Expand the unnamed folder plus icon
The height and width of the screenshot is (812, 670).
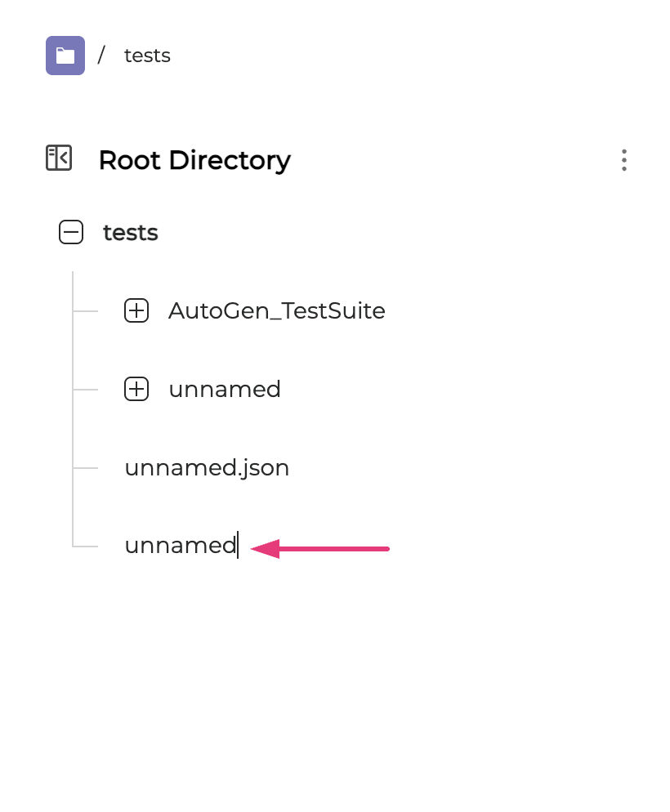[136, 390]
